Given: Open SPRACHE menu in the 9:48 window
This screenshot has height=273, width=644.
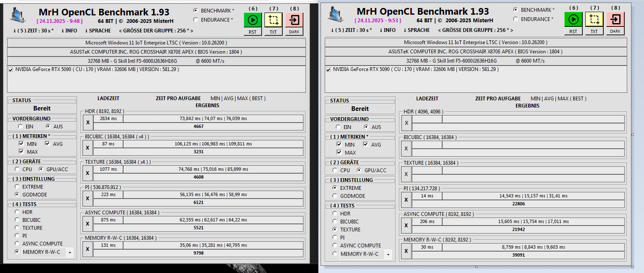Looking at the screenshot, I should [98, 31].
